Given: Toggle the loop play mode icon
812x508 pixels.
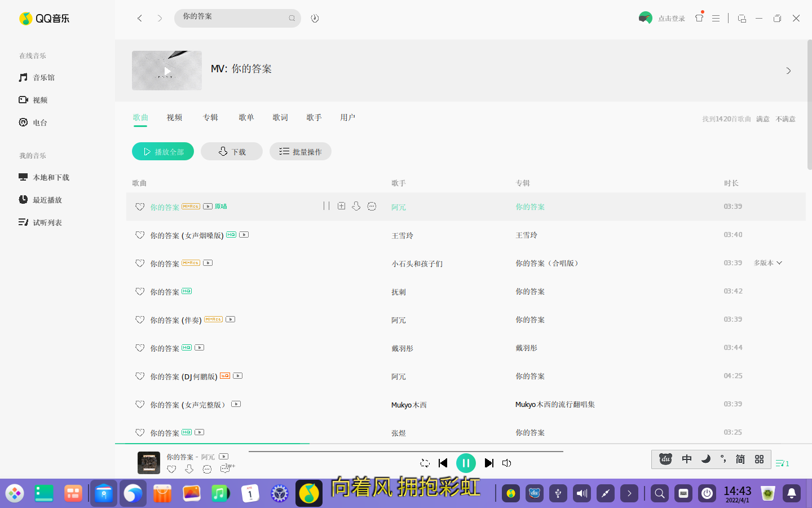Looking at the screenshot, I should pos(425,463).
